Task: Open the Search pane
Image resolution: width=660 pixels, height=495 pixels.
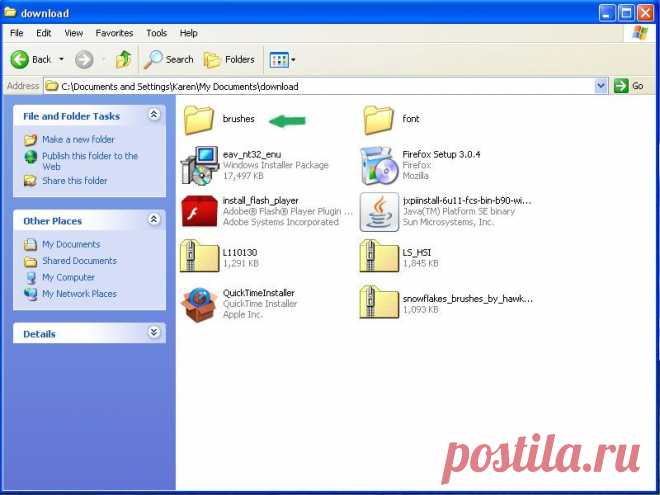Action: click(x=169, y=59)
